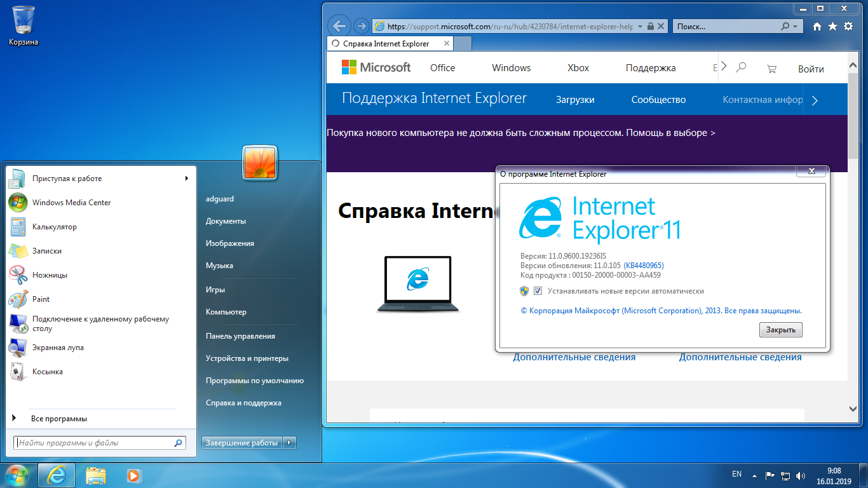Open Загрузки in the support navigation bar

[575, 100]
